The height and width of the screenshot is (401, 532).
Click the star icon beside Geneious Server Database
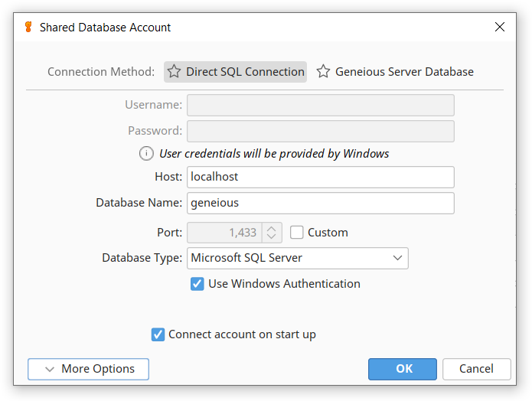tap(323, 72)
